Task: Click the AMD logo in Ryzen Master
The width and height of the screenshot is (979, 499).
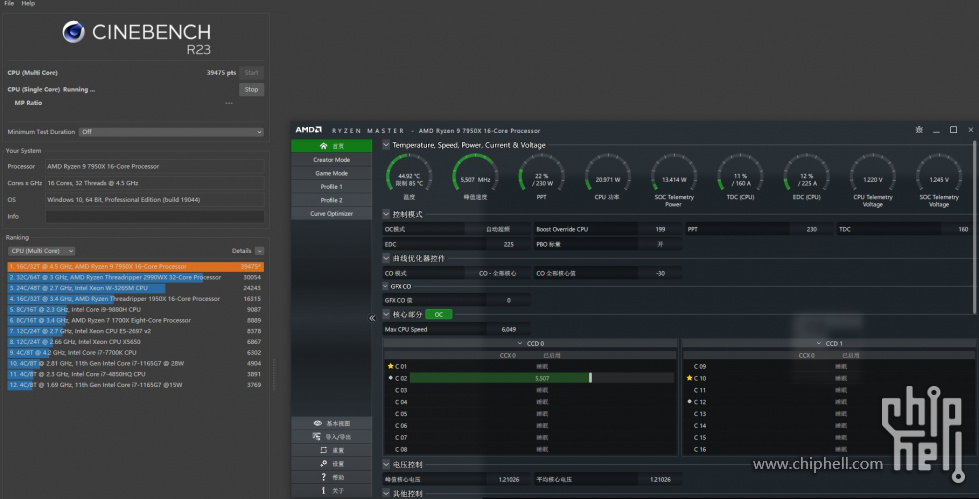Action: pyautogui.click(x=308, y=130)
